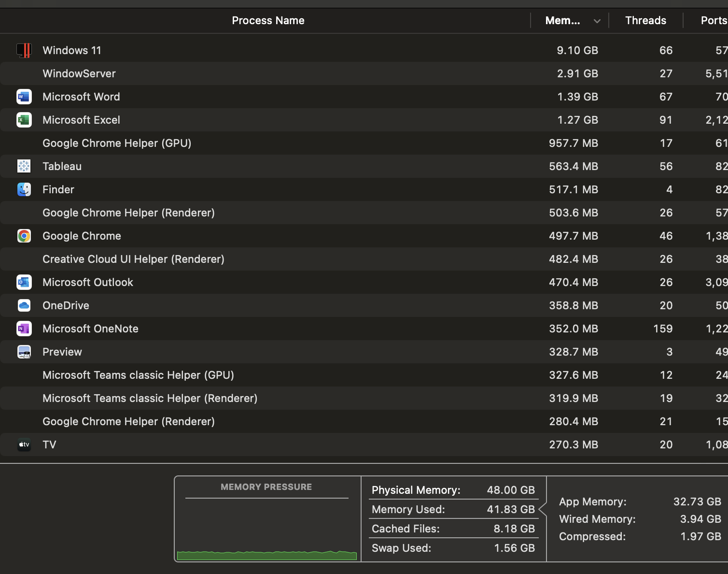This screenshot has height=574, width=728.
Task: Select the Google Chrome Helper (GPU) process
Action: 364,143
